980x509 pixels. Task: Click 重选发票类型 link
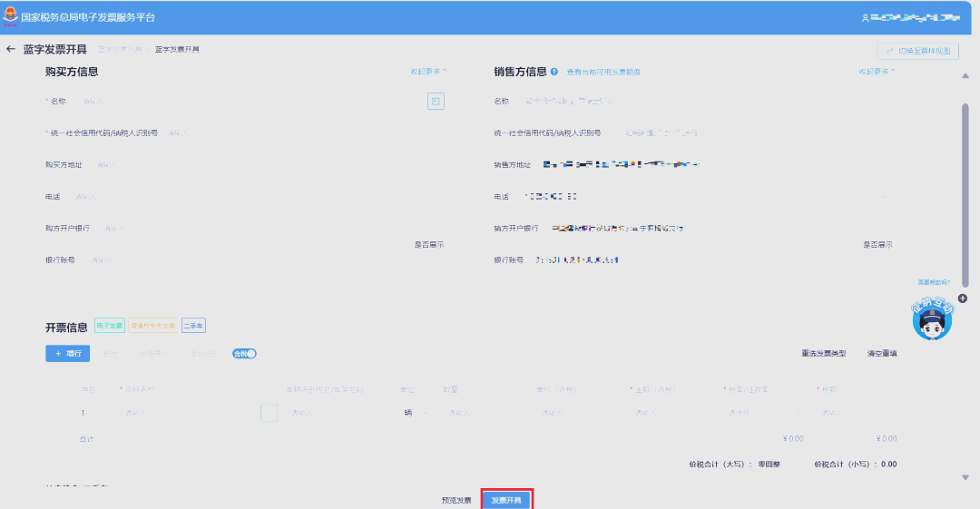[824, 353]
